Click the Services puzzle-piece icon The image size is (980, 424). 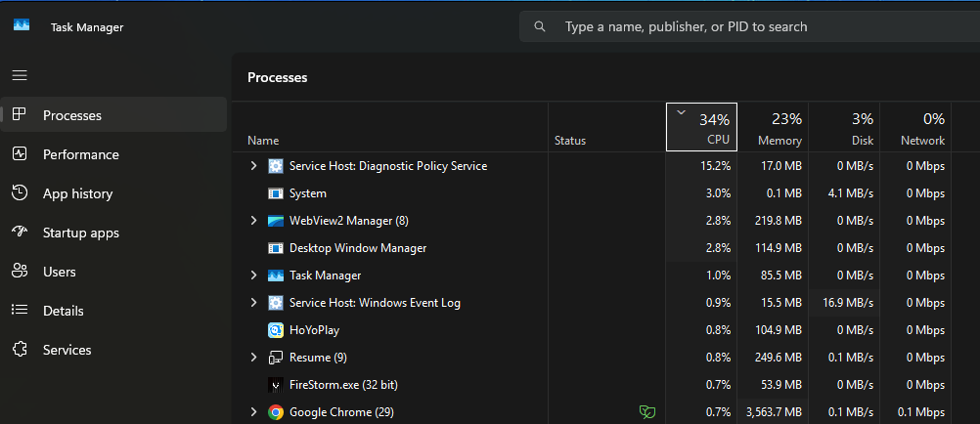click(x=20, y=350)
